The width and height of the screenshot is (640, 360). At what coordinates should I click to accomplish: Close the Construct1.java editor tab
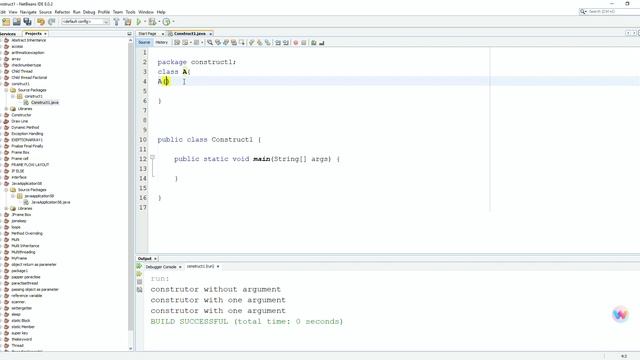pos(211,34)
